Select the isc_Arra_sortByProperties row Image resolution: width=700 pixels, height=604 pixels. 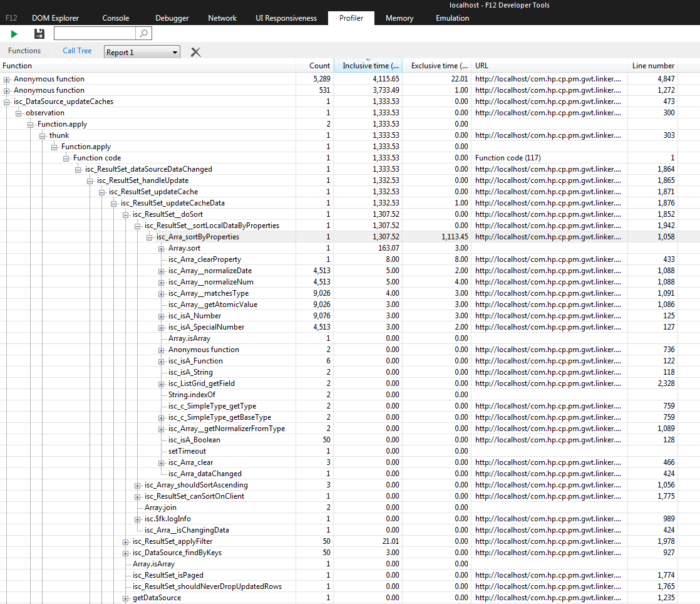pyautogui.click(x=197, y=237)
